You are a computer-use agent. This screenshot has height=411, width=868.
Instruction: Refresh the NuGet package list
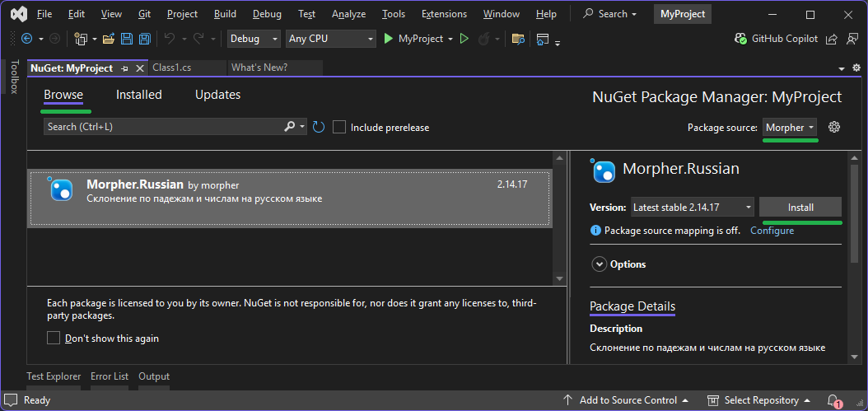tap(319, 127)
